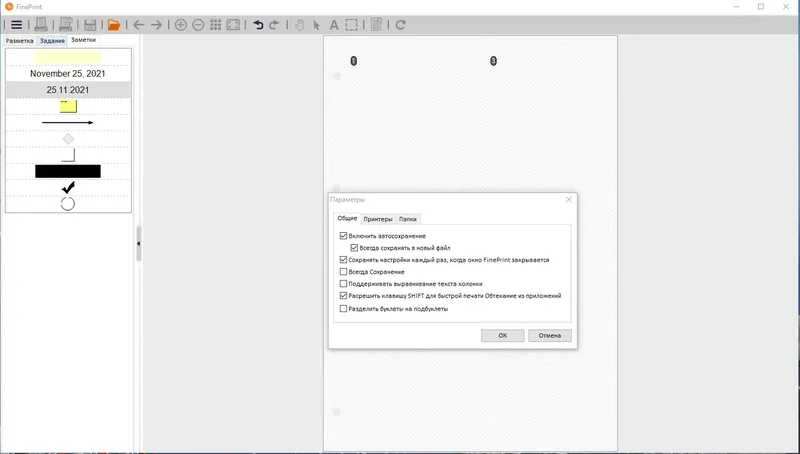Pick the arrow line note item
The width and height of the screenshot is (800, 454).
(x=68, y=122)
